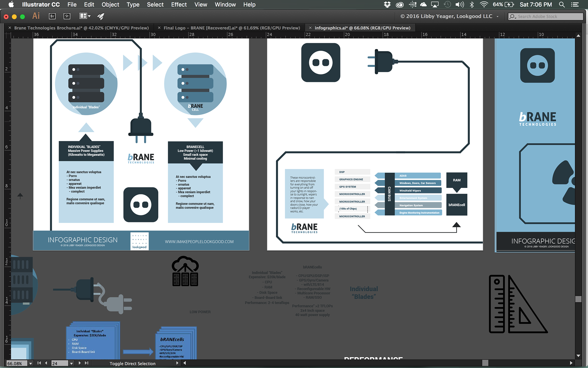Select the bRANEcell dark box

click(x=457, y=205)
